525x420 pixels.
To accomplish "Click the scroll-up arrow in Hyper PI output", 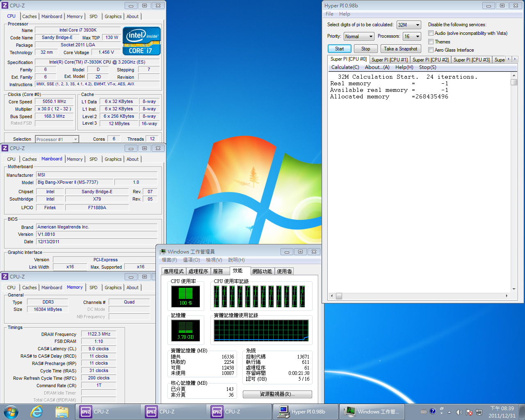I will coord(514,76).
